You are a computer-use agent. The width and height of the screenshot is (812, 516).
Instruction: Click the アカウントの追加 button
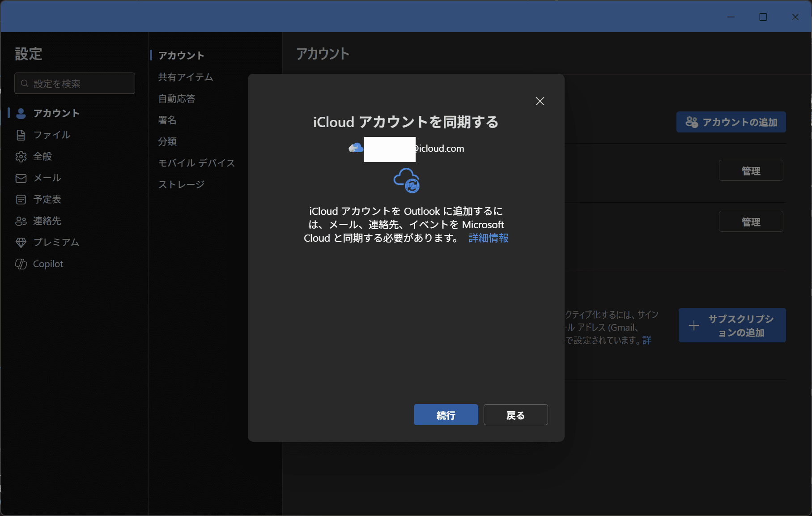(x=731, y=122)
